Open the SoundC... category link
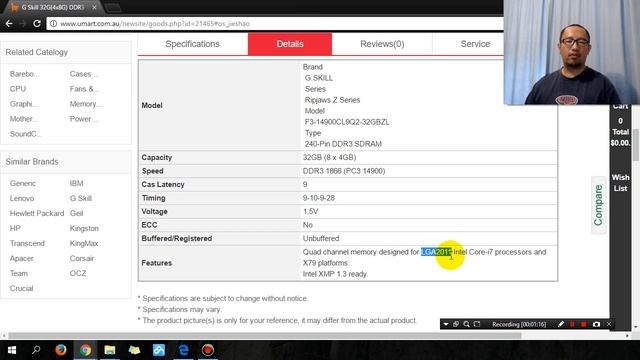The height and width of the screenshot is (360, 640). 25,134
